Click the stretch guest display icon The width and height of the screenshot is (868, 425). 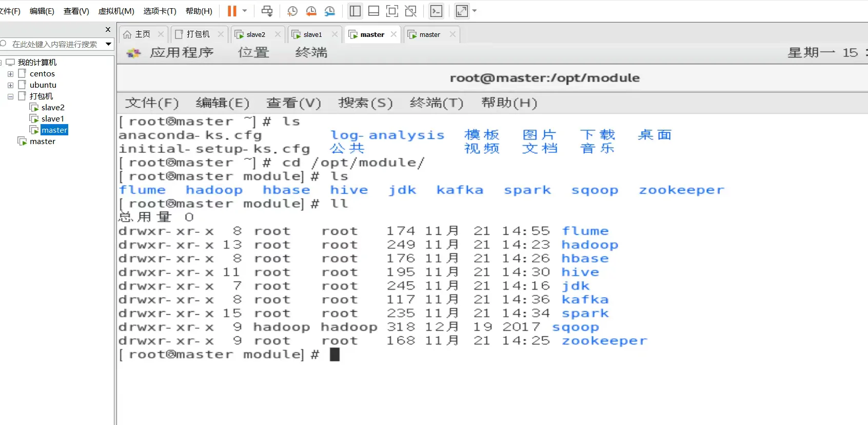coord(462,11)
